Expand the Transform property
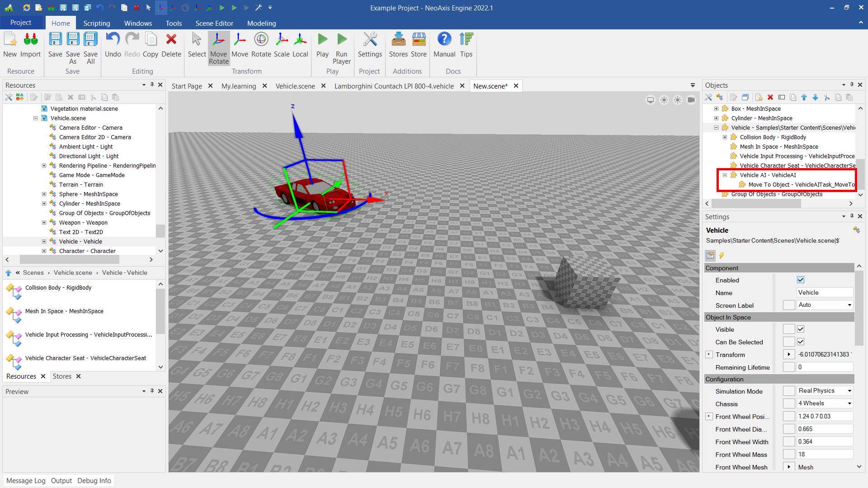868x488 pixels. tap(709, 355)
